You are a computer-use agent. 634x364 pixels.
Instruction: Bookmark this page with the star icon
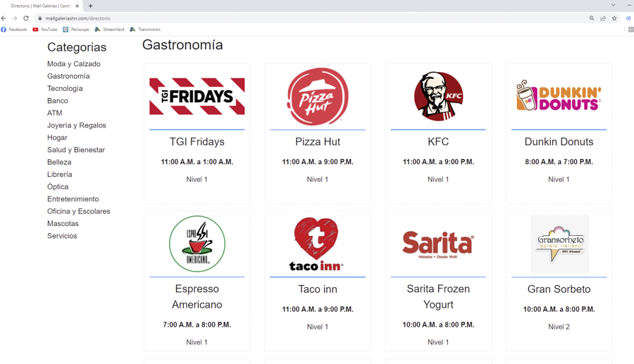click(614, 18)
